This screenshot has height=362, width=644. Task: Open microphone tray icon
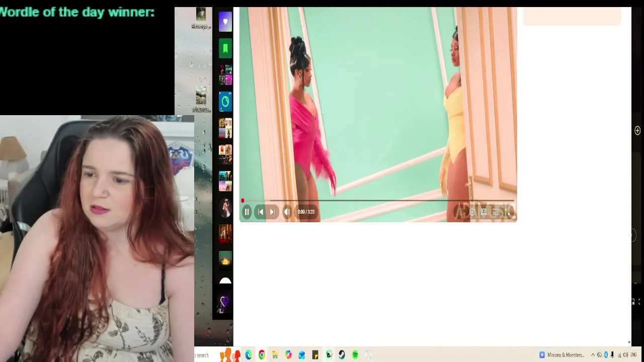(612, 355)
